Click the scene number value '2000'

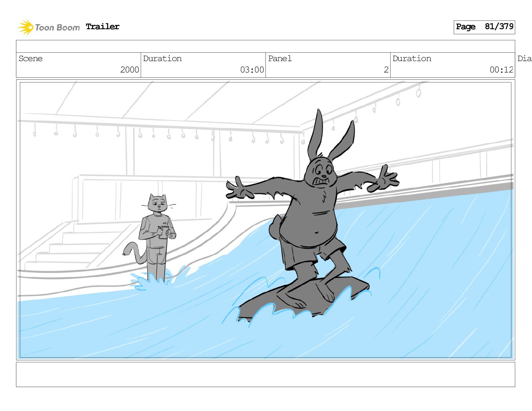point(130,70)
